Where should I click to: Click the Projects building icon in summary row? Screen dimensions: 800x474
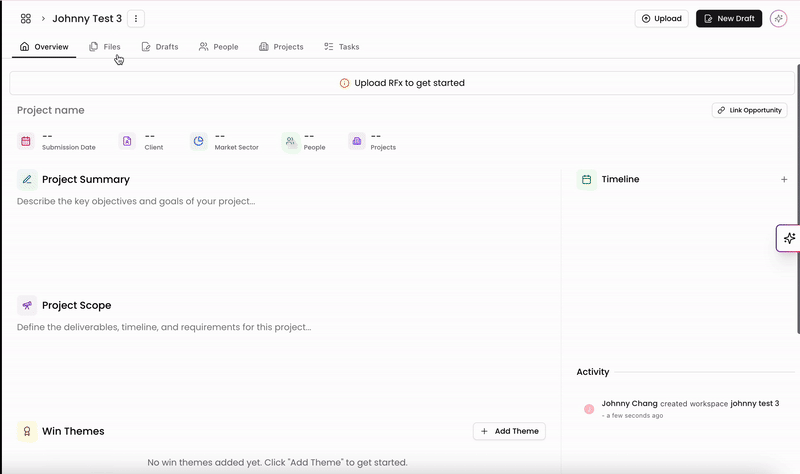[357, 141]
